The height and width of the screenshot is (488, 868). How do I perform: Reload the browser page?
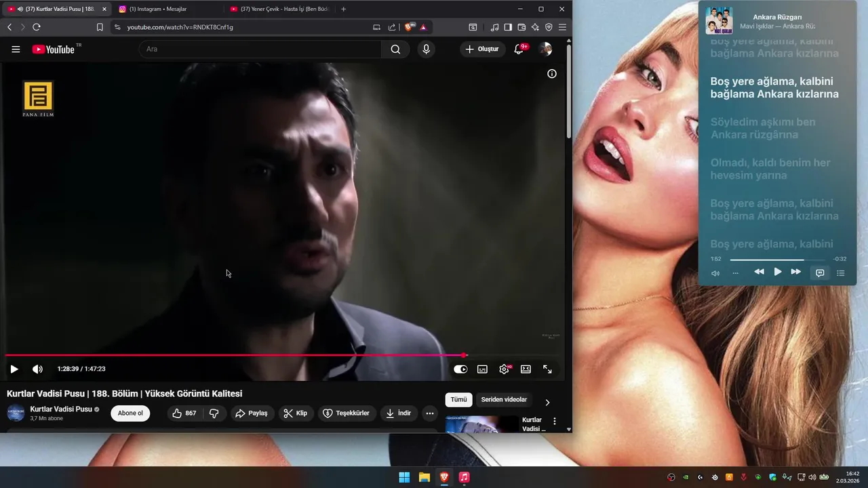(x=37, y=27)
